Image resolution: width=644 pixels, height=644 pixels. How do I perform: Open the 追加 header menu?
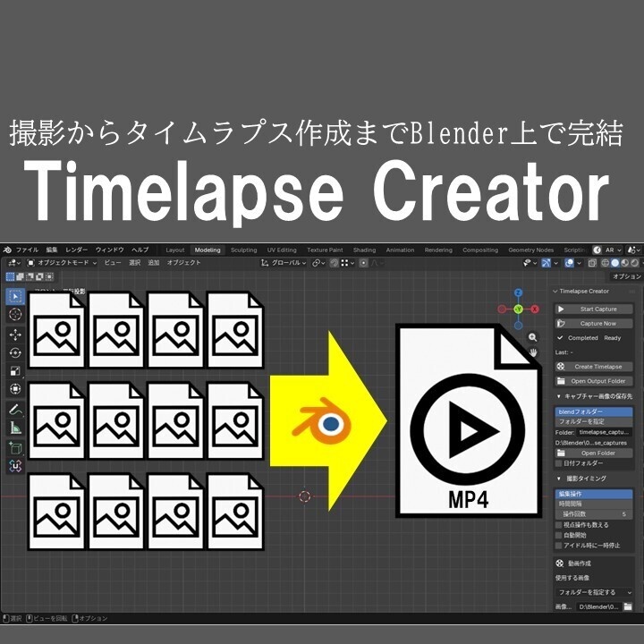point(153,263)
